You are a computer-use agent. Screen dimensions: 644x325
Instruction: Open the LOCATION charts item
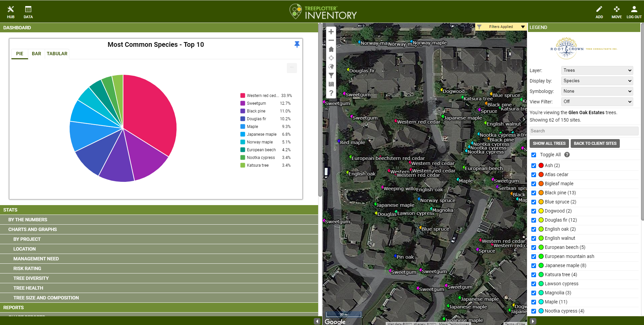(159, 249)
